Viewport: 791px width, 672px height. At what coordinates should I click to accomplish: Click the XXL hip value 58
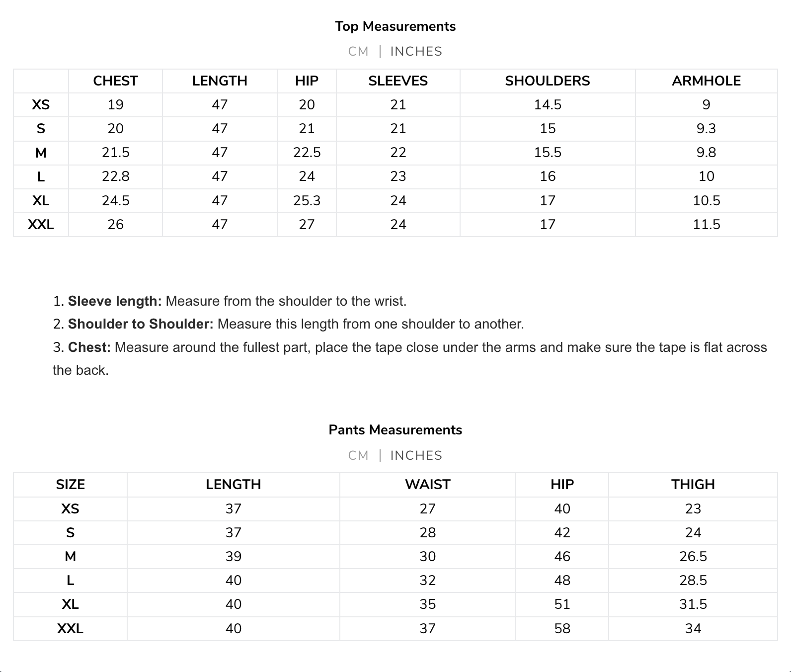tap(562, 629)
